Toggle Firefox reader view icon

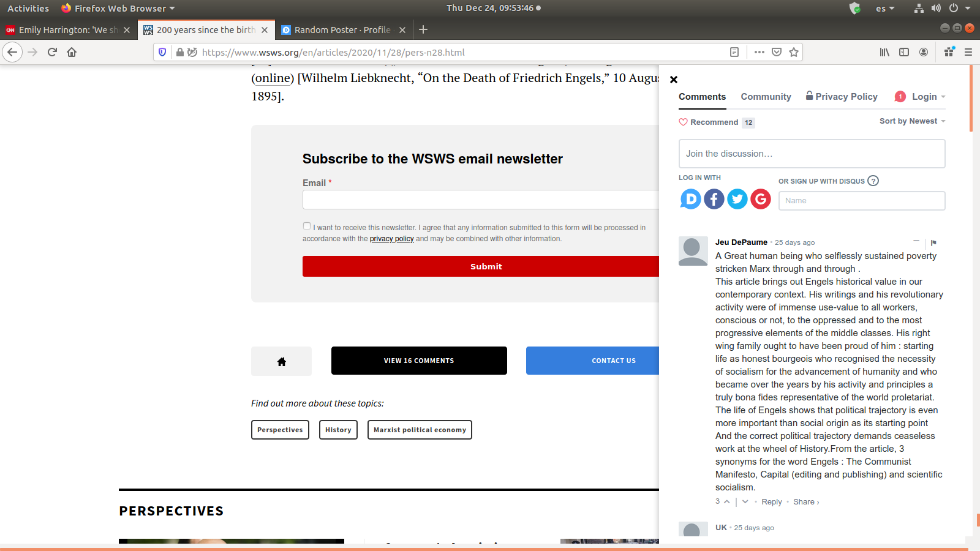tap(734, 52)
